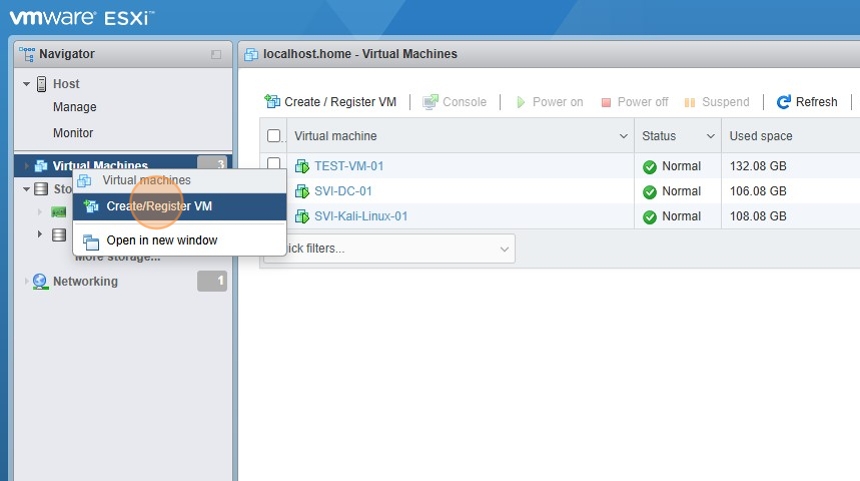Click the Networking count badge showing 1
This screenshot has height=481, width=860.
[x=212, y=281]
